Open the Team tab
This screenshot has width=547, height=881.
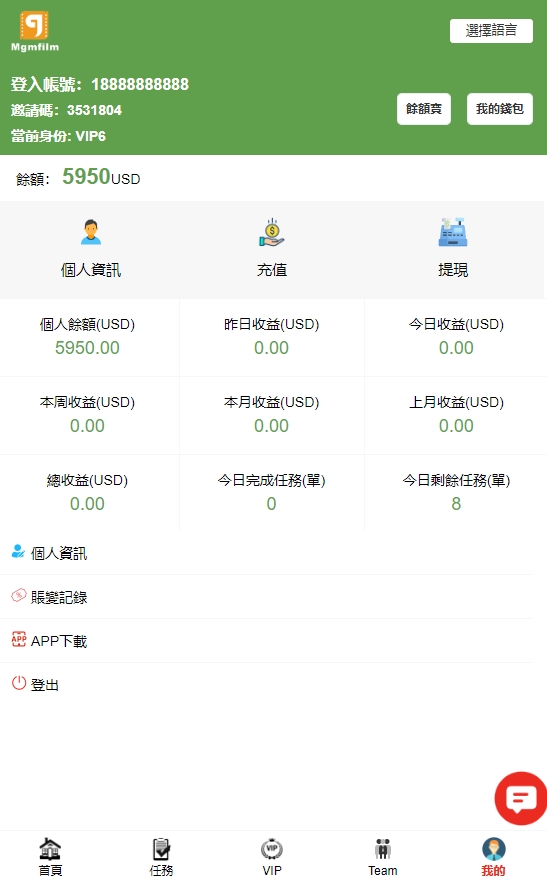(382, 857)
